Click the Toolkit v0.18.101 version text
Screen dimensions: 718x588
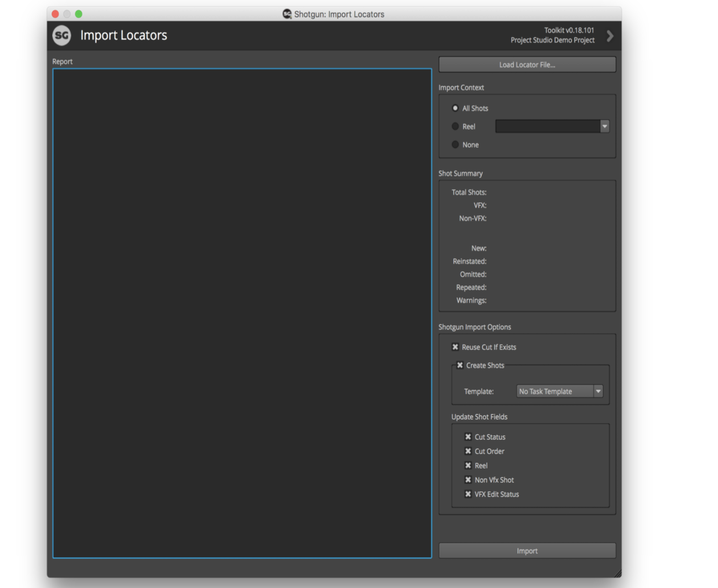[x=569, y=30]
